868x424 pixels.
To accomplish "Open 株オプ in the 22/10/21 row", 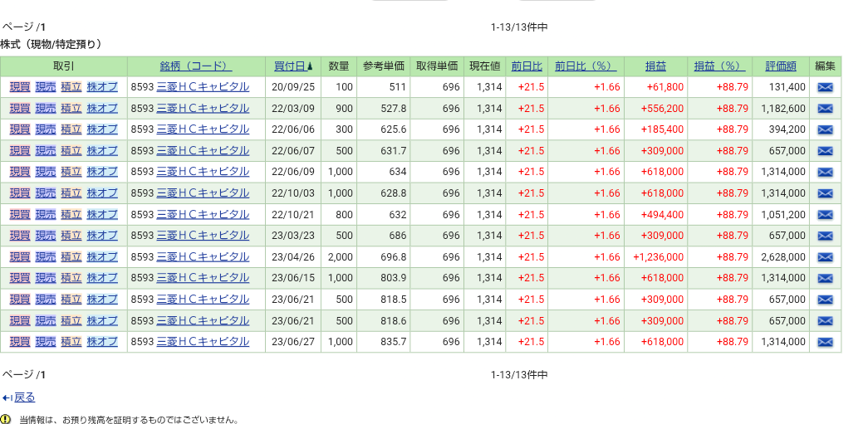I will click(x=102, y=214).
